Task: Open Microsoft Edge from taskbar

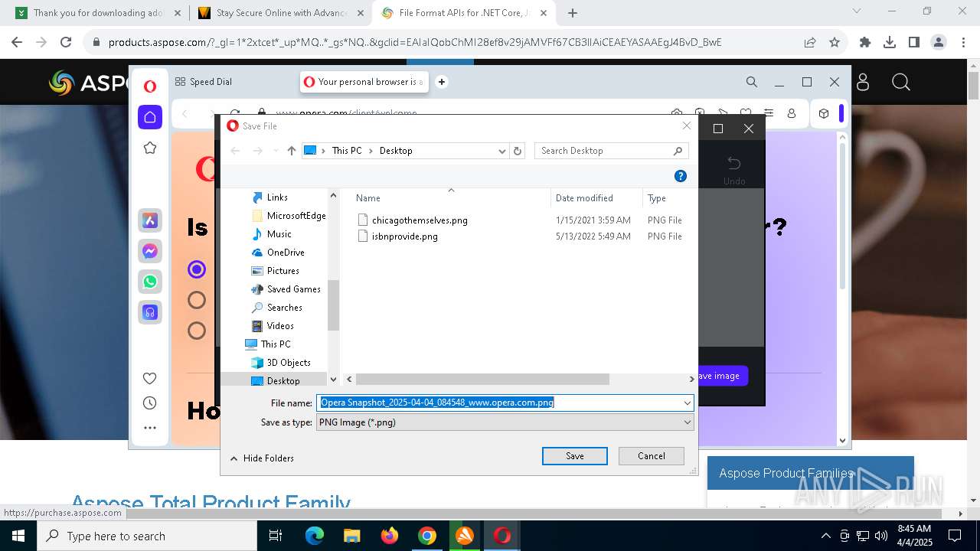Action: coord(315,536)
